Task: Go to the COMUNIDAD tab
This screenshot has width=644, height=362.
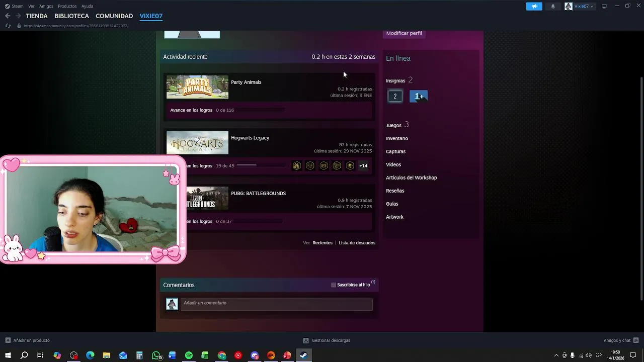Action: pyautogui.click(x=114, y=16)
